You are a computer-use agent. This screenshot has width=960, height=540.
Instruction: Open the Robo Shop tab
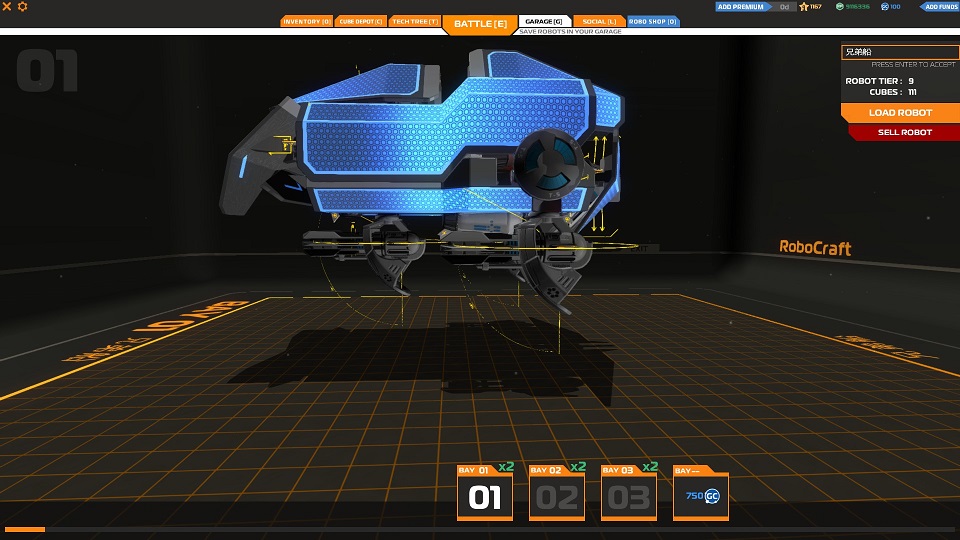pyautogui.click(x=653, y=21)
